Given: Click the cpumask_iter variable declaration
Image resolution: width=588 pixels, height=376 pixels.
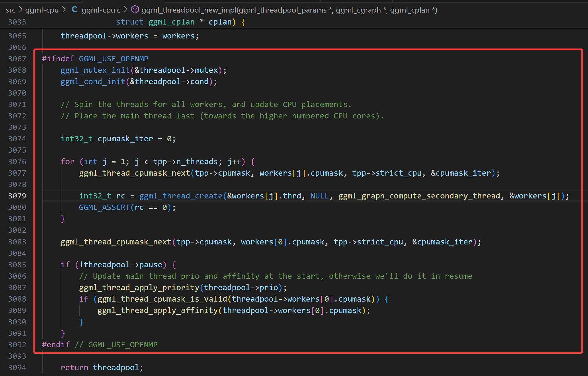Looking at the screenshot, I should click(x=125, y=139).
